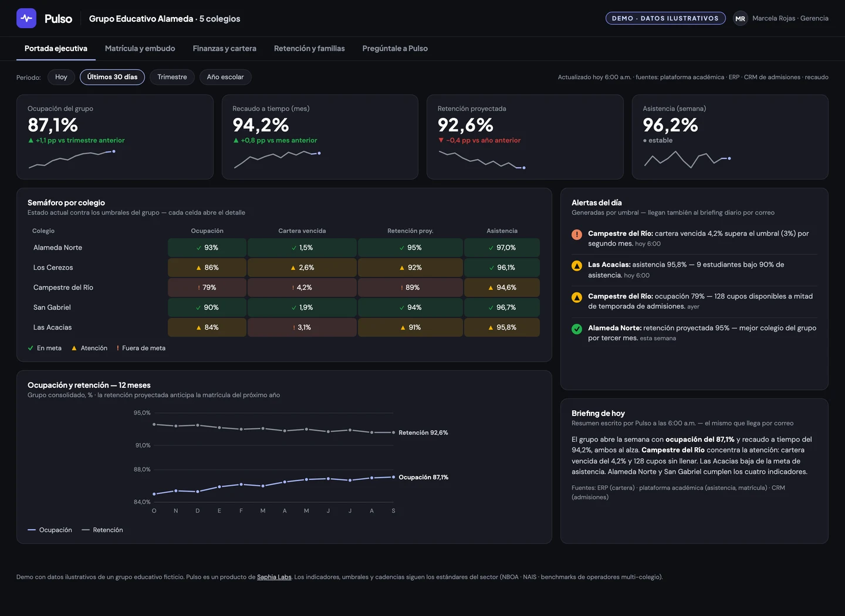Open Campestre del Río cartera vencida 4,2% cell
This screenshot has width=845, height=616.
point(302,287)
